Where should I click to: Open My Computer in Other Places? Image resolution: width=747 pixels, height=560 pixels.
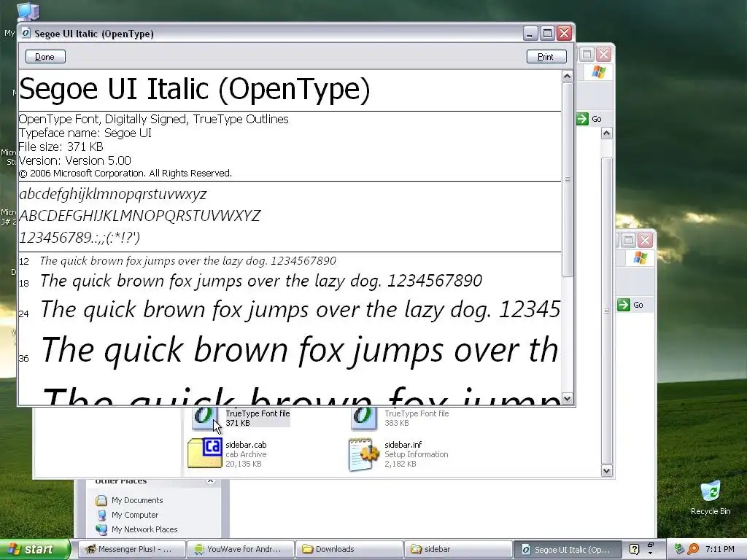click(x=135, y=516)
